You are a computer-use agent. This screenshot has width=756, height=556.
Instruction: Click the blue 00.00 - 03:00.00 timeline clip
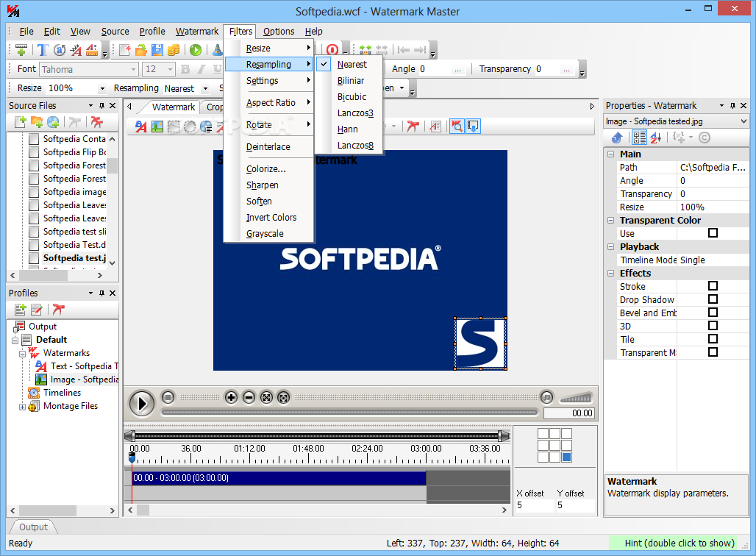click(279, 478)
